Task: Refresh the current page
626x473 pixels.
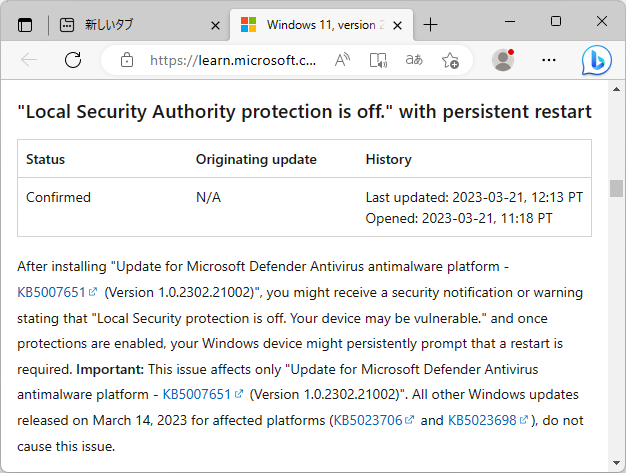Action: click(72, 60)
